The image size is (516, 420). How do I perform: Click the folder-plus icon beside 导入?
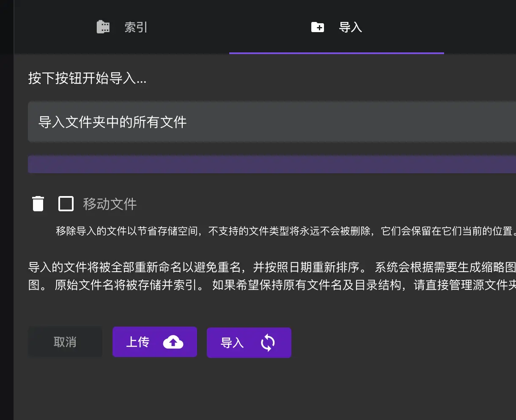point(318,27)
